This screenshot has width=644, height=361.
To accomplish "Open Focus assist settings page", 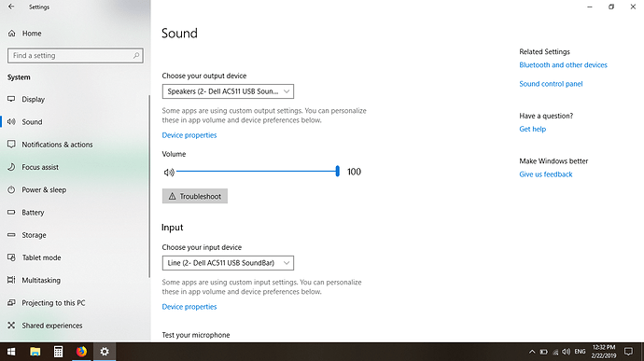I will 40,167.
